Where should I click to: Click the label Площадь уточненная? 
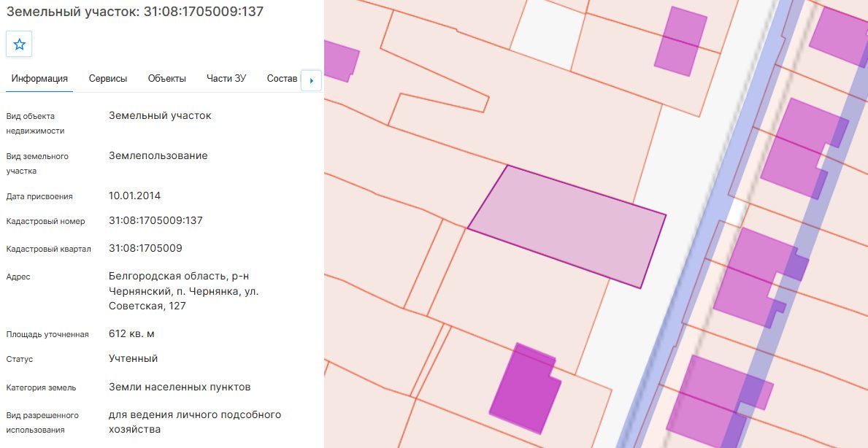[x=47, y=335]
